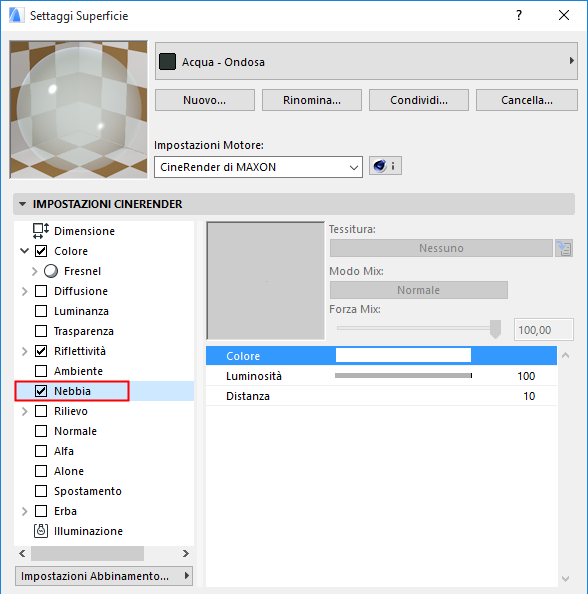Click the Fresnel sphere icon
Screen dimensions: 588x594
click(x=51, y=271)
